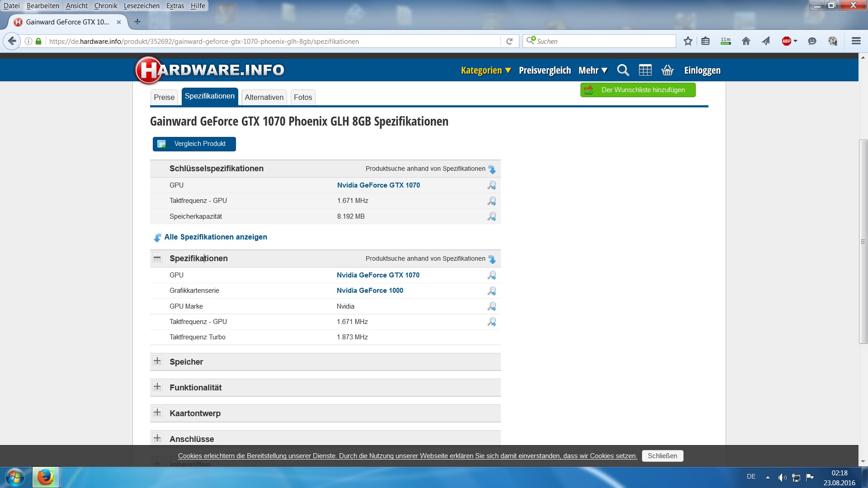Expand the Speicher section
This screenshot has height=488, width=868.
pyautogui.click(x=157, y=361)
